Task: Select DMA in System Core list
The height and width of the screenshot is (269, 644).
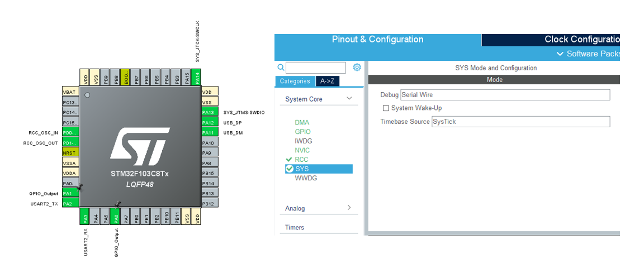Action: (302, 123)
